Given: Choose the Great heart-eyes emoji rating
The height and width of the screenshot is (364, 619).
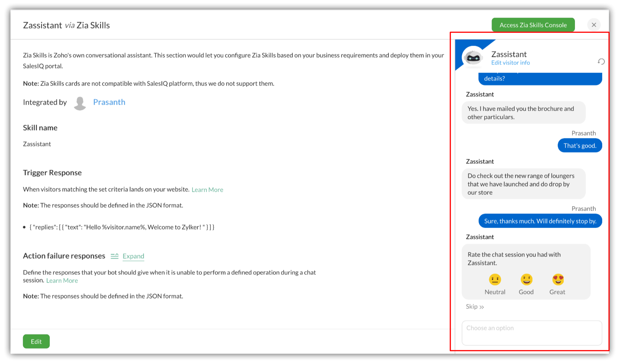Looking at the screenshot, I should pyautogui.click(x=558, y=280).
